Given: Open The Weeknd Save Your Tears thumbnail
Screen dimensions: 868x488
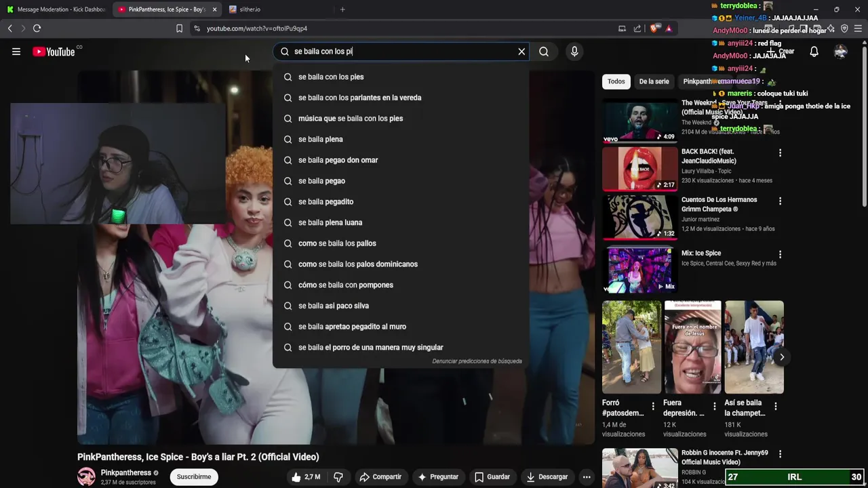Looking at the screenshot, I should pyautogui.click(x=639, y=122).
